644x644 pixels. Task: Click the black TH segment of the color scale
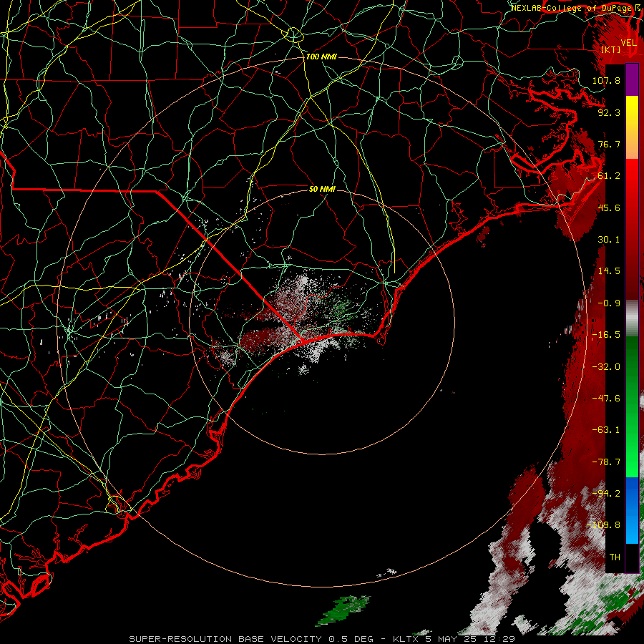pos(632,557)
